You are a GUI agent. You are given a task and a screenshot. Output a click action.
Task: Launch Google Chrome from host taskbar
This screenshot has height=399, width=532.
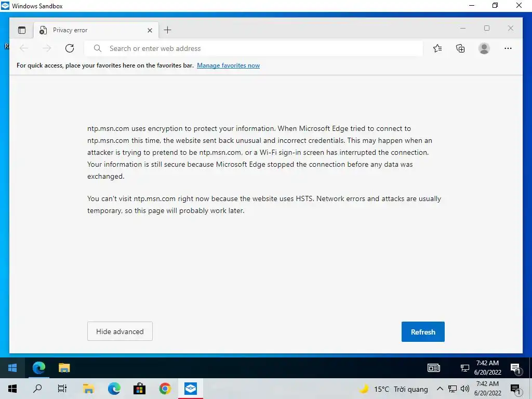(165, 389)
